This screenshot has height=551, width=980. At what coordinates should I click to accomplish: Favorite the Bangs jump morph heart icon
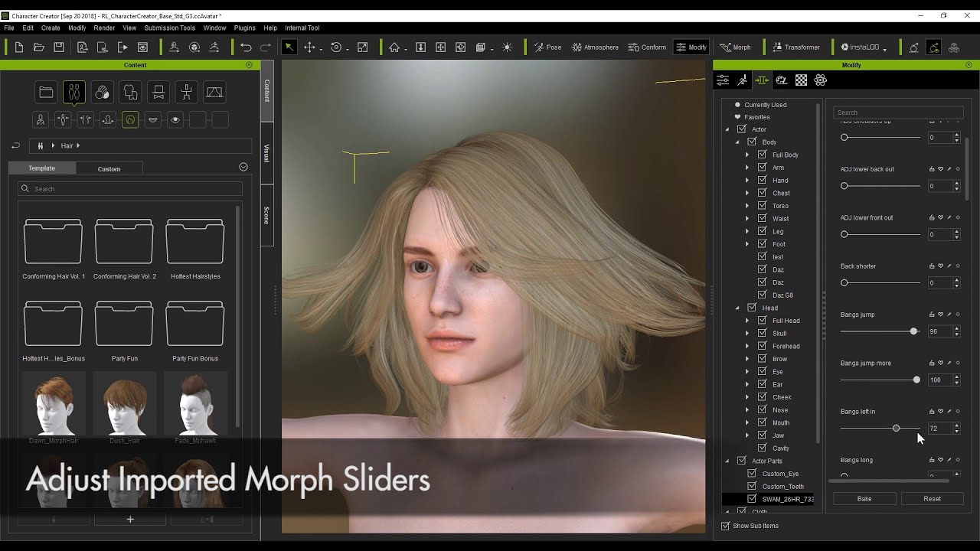(940, 315)
